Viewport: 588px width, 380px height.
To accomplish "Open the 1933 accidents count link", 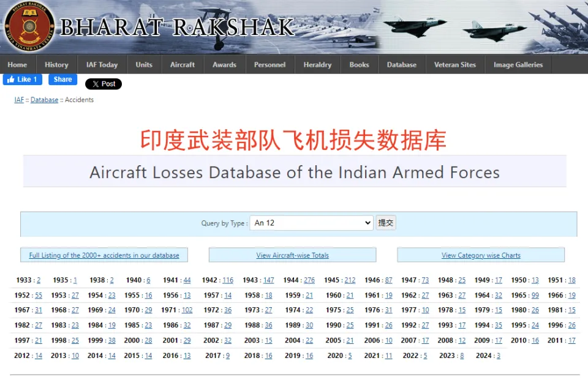I will click(38, 280).
